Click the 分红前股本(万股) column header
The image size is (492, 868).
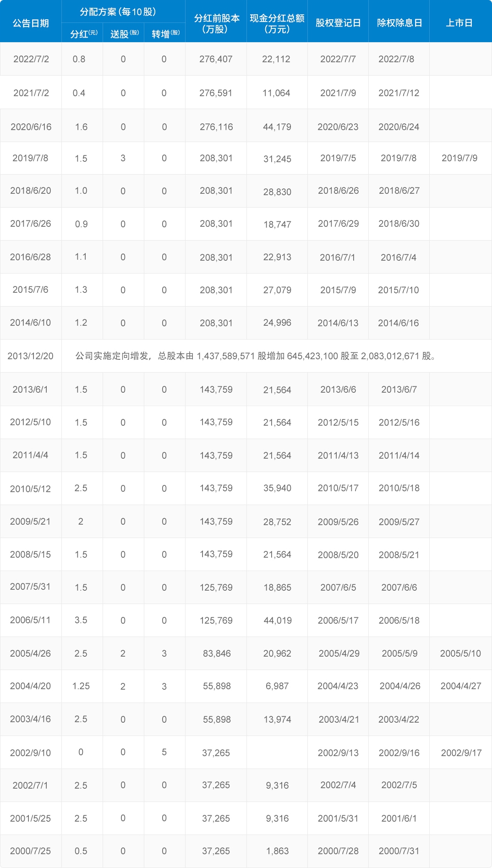click(216, 23)
